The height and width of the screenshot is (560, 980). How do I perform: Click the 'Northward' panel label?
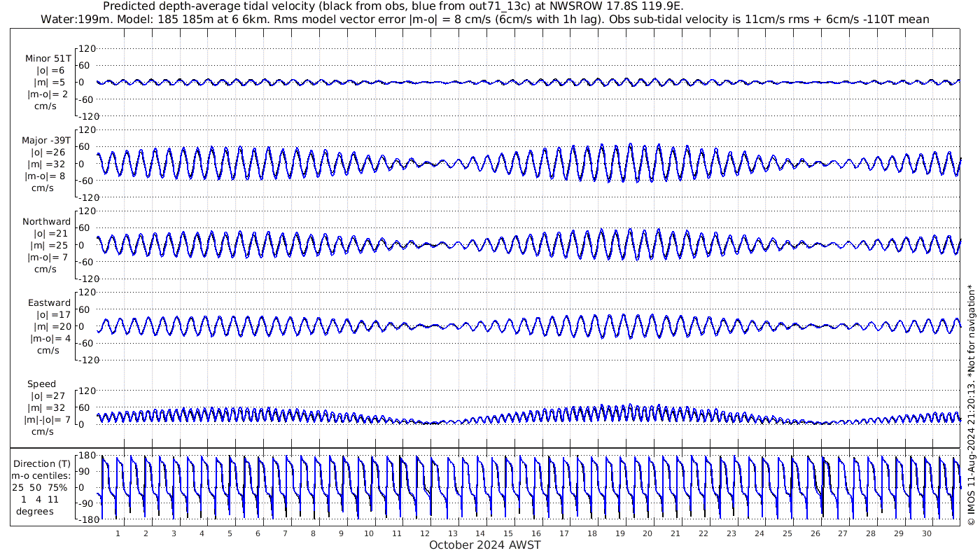pos(47,221)
